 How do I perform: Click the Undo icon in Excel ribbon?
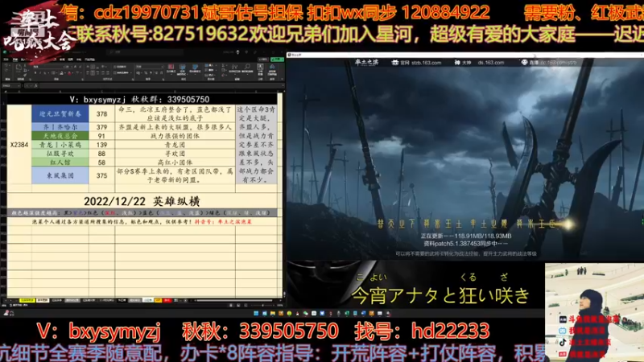tap(6, 65)
